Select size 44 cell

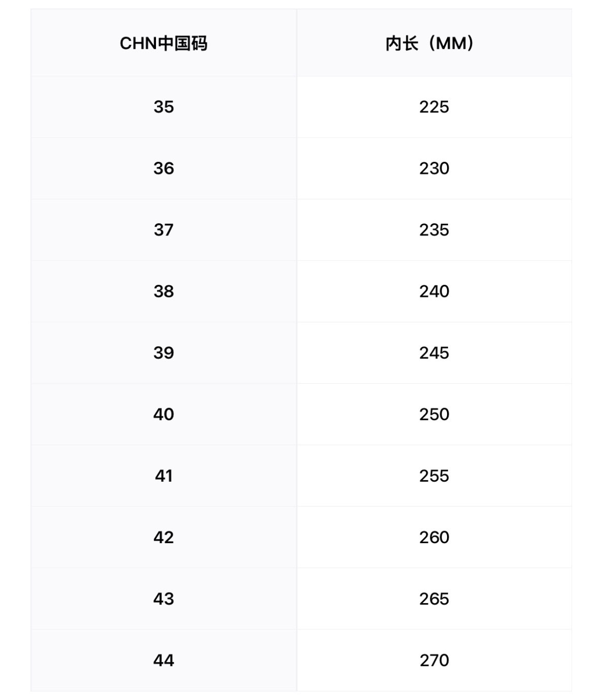[x=164, y=660]
